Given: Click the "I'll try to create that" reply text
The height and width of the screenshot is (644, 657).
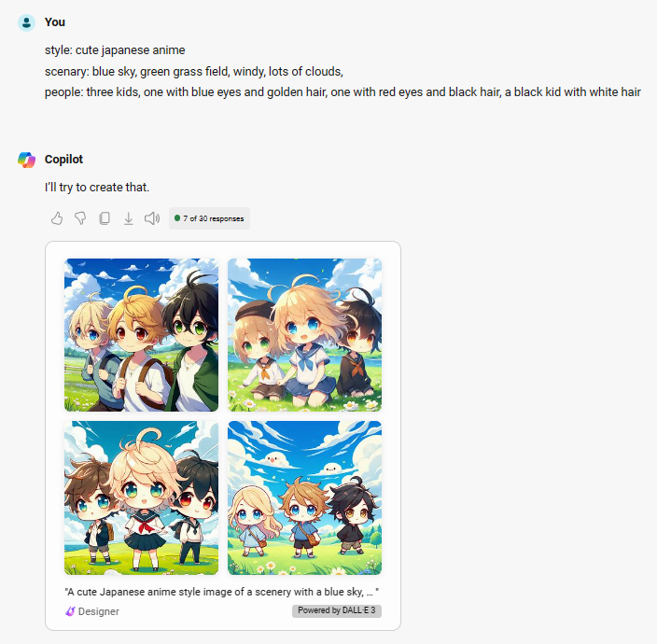Looking at the screenshot, I should coord(97,187).
